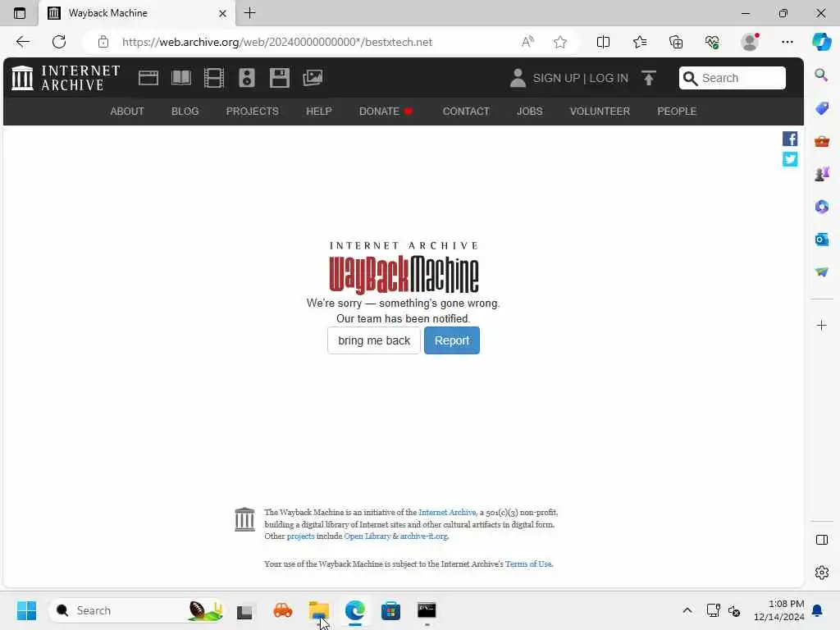Focus the Internet Archive Search field

pyautogui.click(x=733, y=78)
